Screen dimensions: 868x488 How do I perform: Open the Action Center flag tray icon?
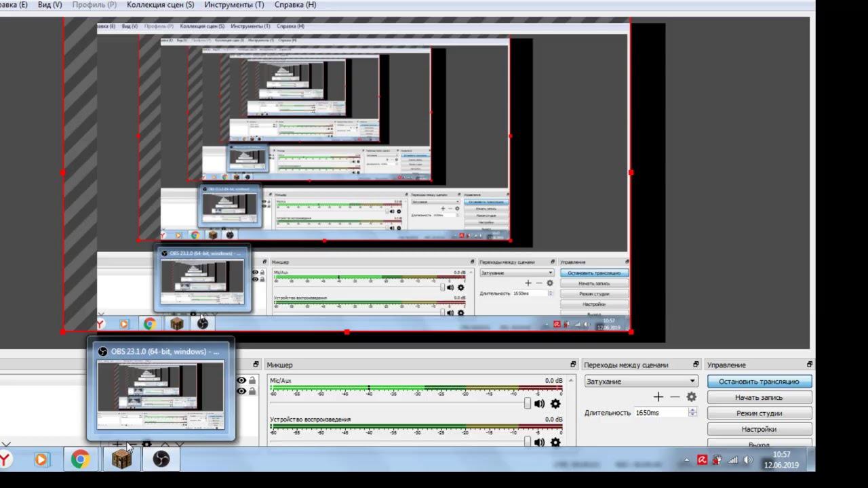point(717,460)
